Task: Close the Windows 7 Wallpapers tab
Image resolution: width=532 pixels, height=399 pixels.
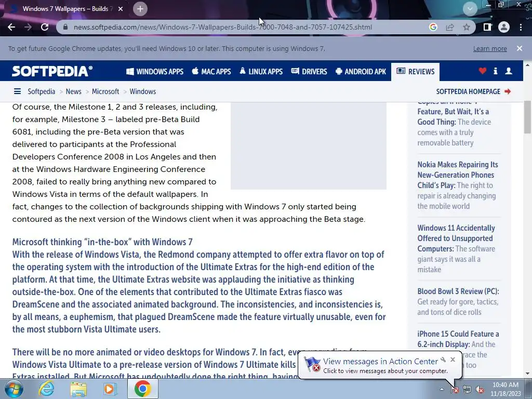Action: click(121, 9)
